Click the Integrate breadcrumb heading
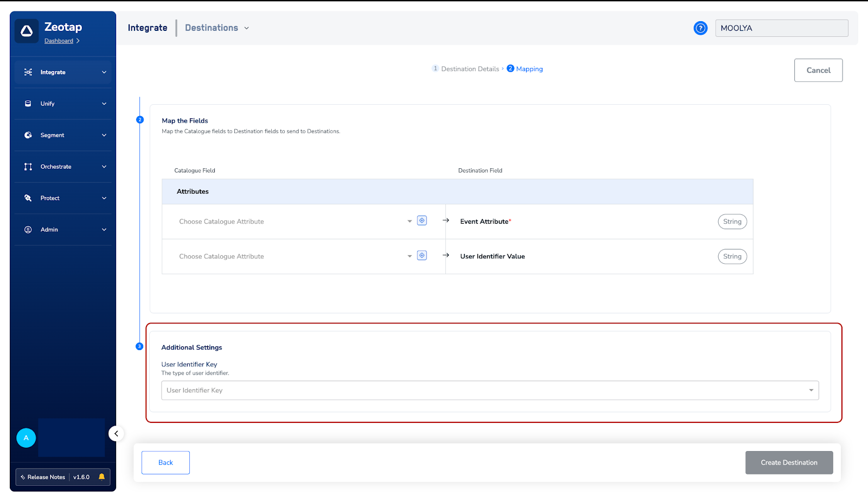Viewport: 868px width, 501px height. pyautogui.click(x=148, y=28)
